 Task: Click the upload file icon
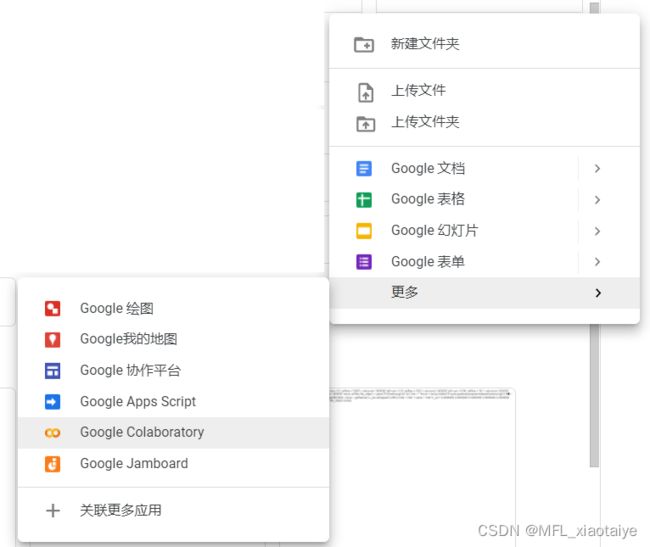365,92
